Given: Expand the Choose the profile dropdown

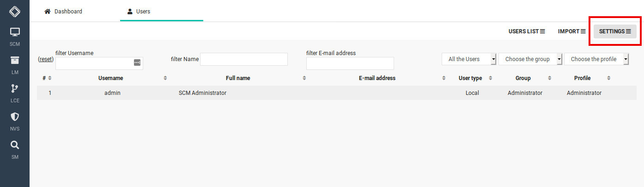Looking at the screenshot, I should (x=596, y=59).
